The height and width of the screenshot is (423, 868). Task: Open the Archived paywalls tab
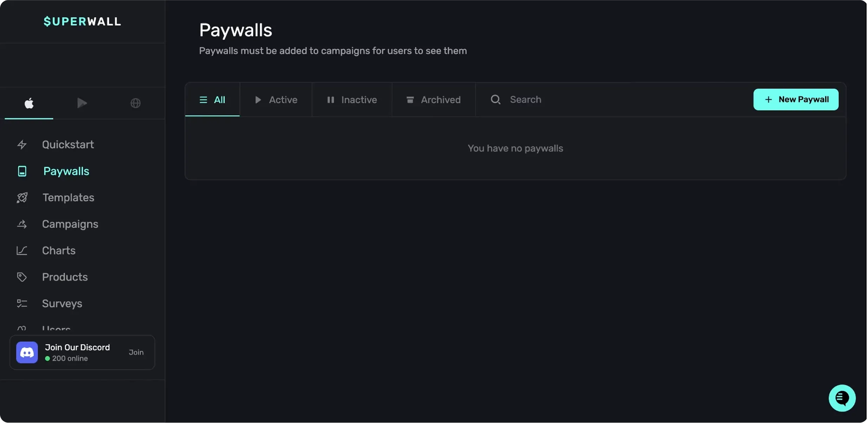(433, 100)
